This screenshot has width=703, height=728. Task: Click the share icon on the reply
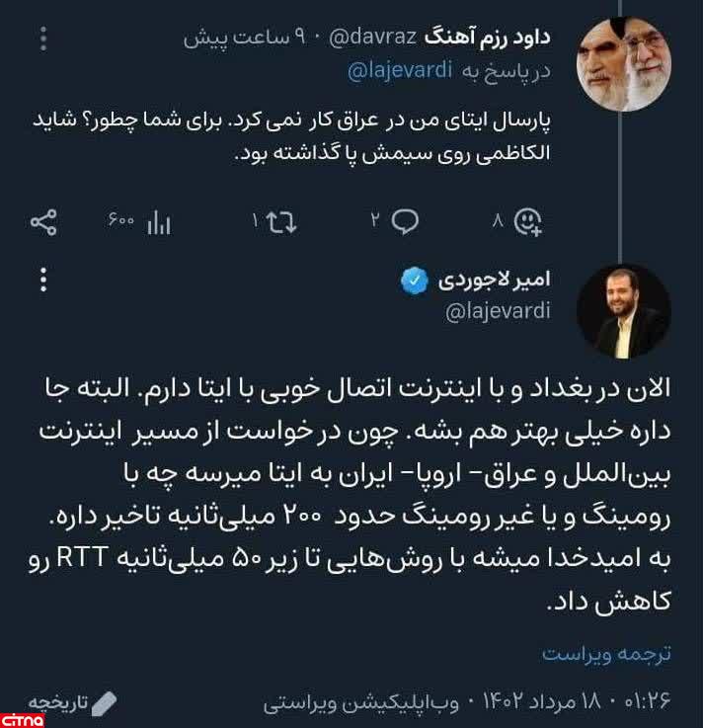pyautogui.click(x=44, y=222)
